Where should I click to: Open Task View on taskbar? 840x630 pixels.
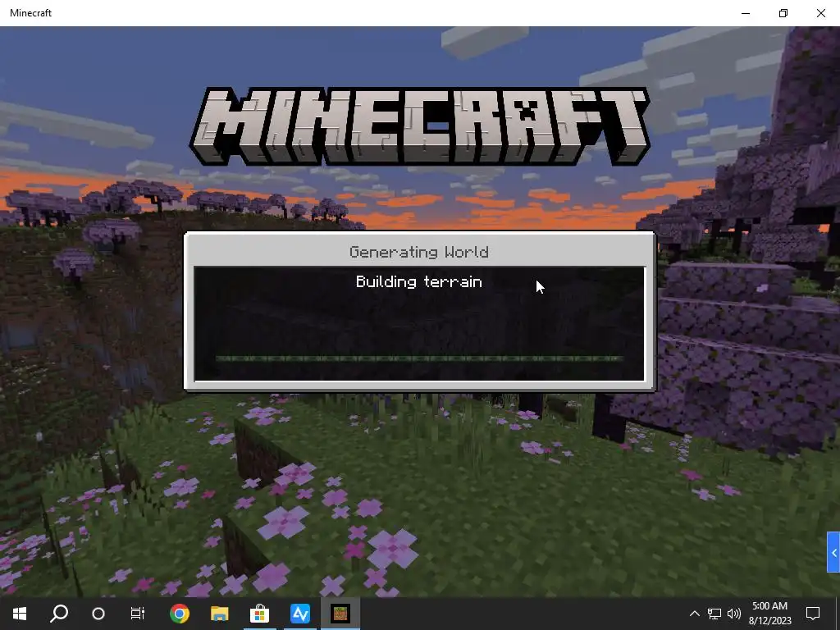tap(138, 614)
